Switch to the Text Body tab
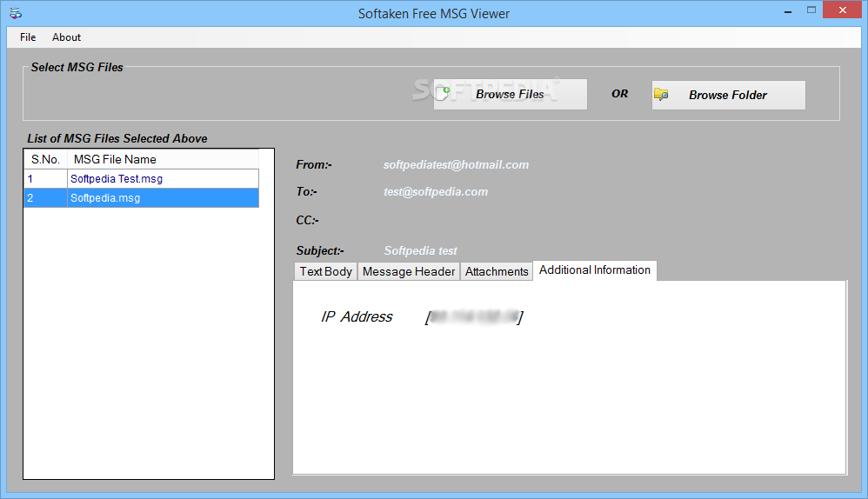The height and width of the screenshot is (499, 868). 325,271
